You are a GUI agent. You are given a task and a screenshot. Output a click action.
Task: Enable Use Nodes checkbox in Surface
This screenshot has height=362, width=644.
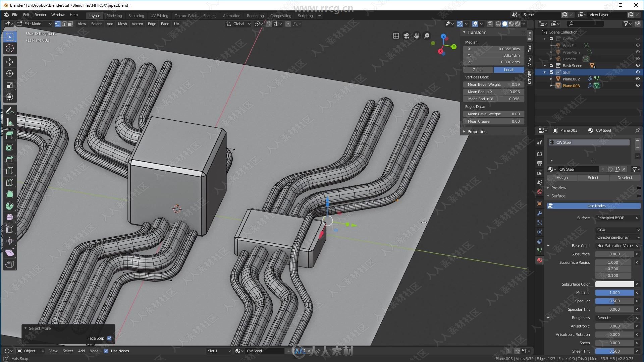pos(596,205)
